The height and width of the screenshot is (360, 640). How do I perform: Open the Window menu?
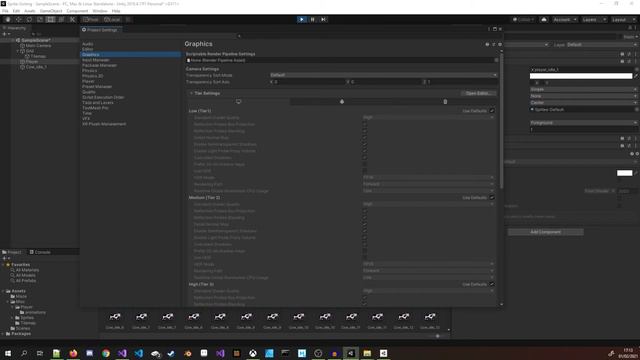coord(100,11)
